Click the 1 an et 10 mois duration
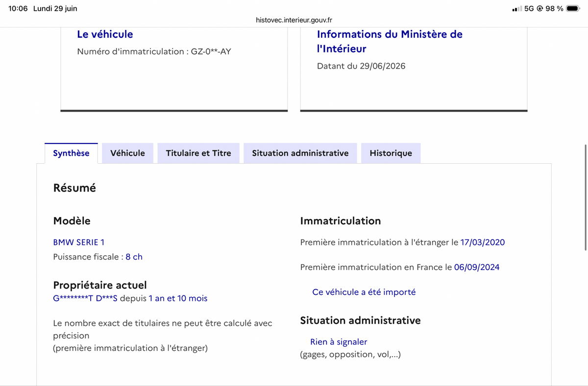The image size is (588, 386). [x=178, y=298]
